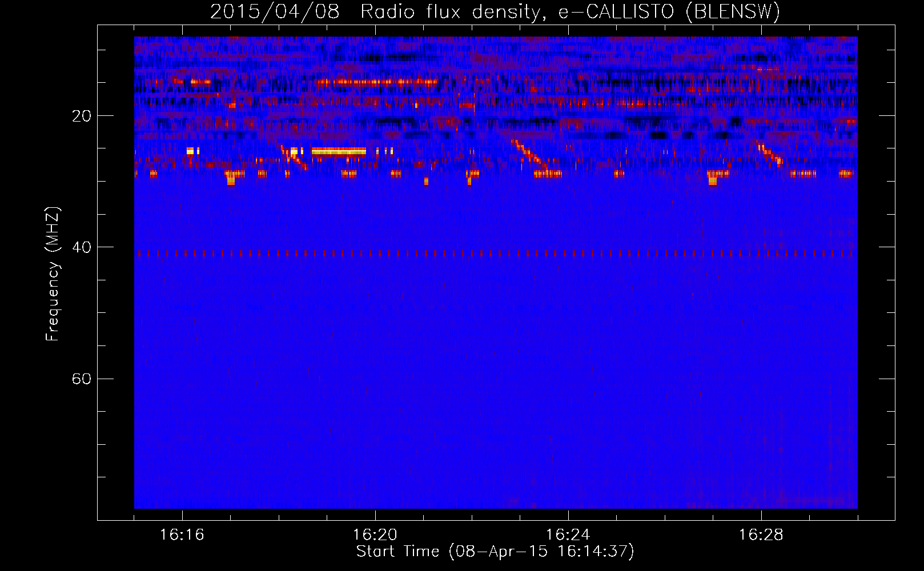
Task: Click the diagonal drifting burst near 16:23
Action: click(530, 154)
